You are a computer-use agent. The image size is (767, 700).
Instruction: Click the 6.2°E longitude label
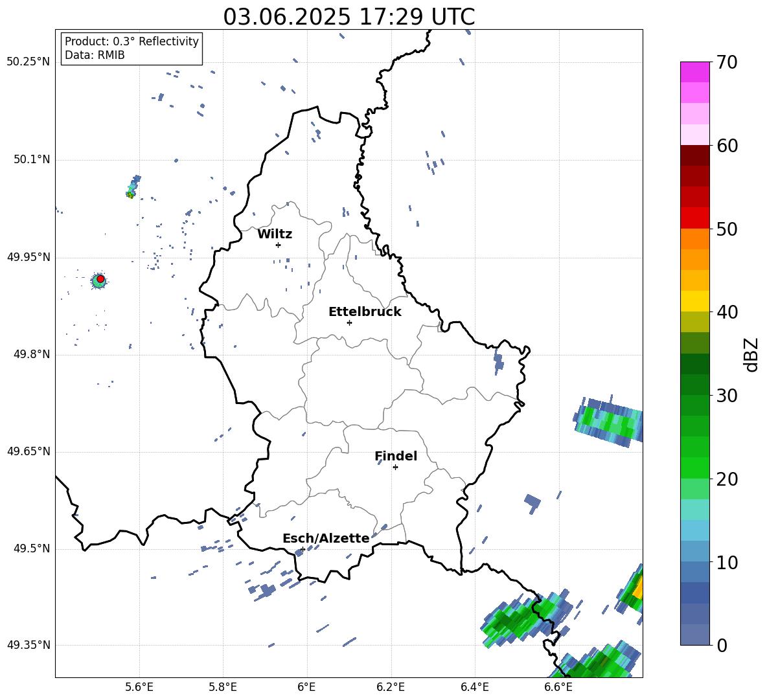point(391,687)
